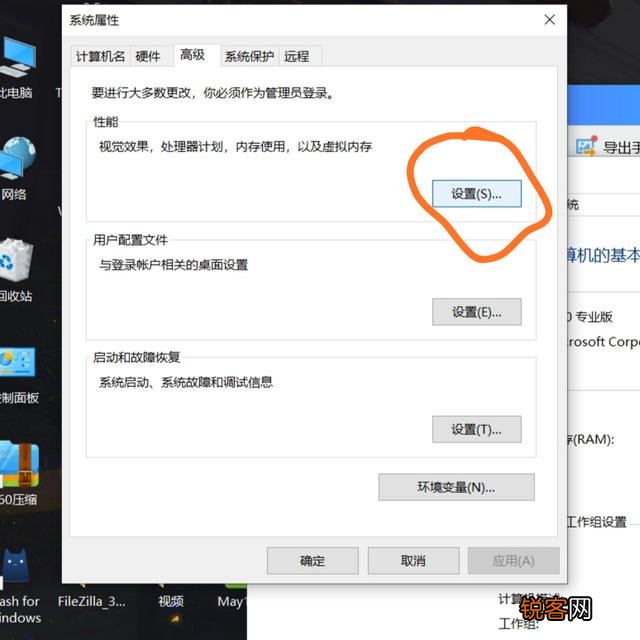Select FileZilla_3 desktop item label
The image size is (640, 640).
[91, 601]
